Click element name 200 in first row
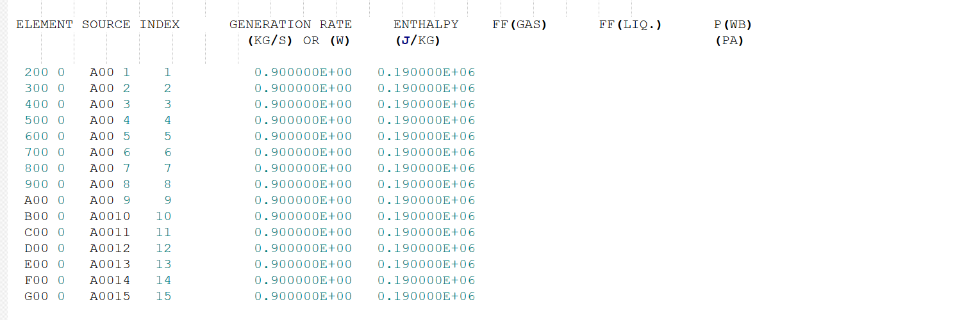The width and height of the screenshot is (980, 320). click(x=37, y=72)
